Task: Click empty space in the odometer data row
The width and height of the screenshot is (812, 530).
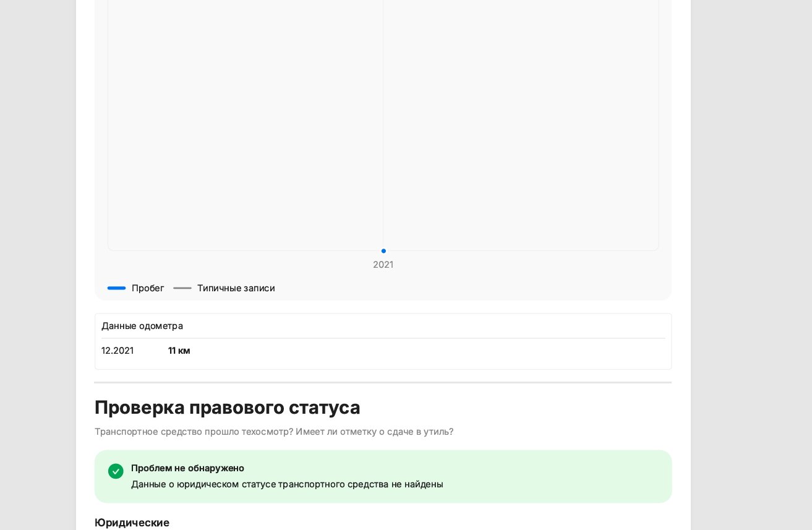Action: [x=433, y=351]
